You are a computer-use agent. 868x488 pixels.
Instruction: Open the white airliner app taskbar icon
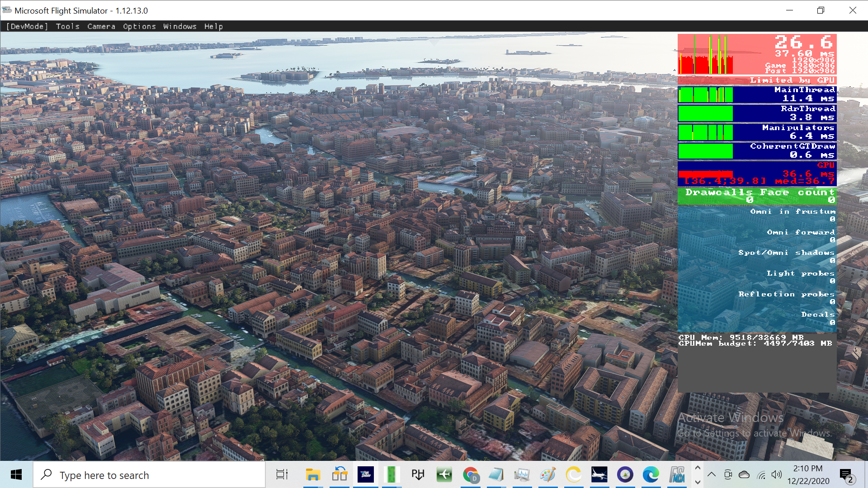pyautogui.click(x=599, y=475)
